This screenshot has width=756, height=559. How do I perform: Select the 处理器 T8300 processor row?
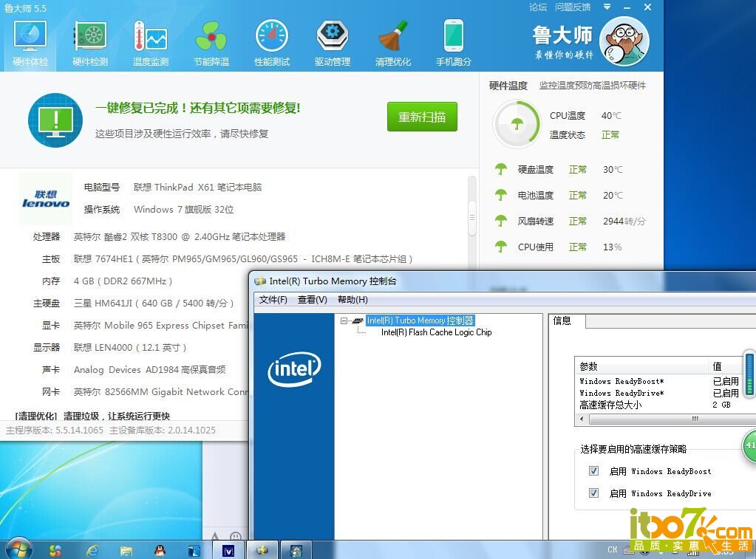159,236
